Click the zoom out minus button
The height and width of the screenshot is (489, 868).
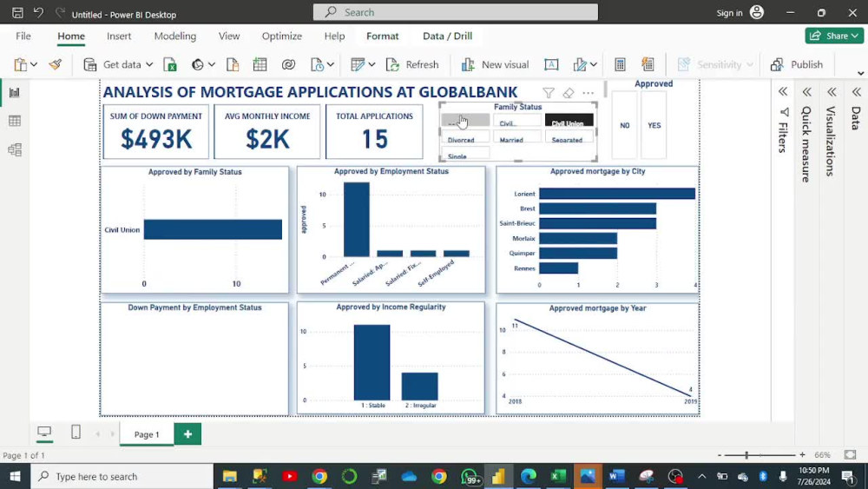click(719, 454)
